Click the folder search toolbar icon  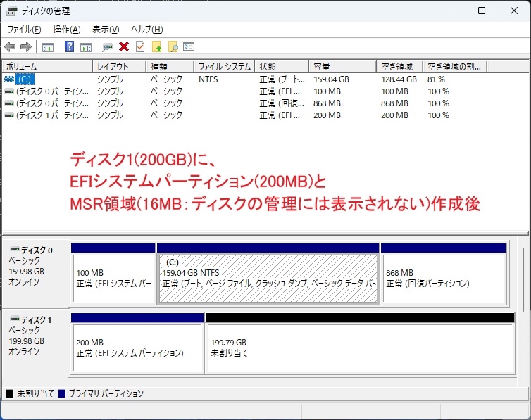click(173, 46)
